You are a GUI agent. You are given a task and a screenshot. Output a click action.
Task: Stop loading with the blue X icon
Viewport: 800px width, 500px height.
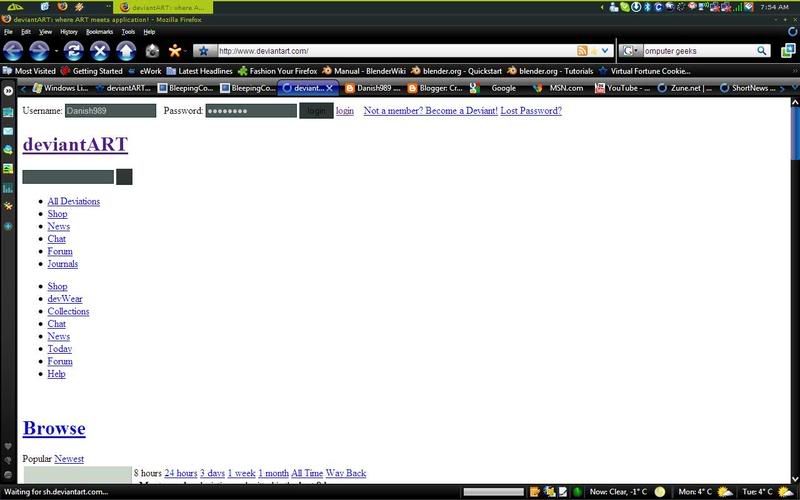pos(100,51)
